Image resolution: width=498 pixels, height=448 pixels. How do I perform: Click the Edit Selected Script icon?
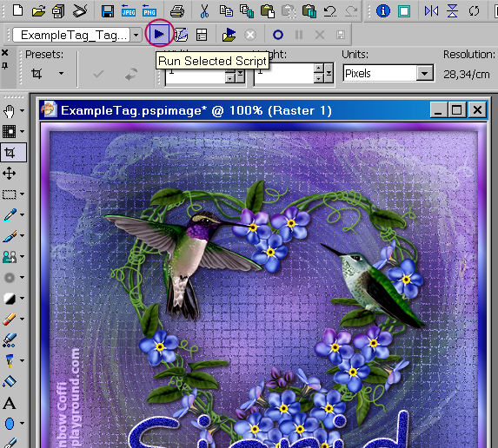[x=181, y=35]
